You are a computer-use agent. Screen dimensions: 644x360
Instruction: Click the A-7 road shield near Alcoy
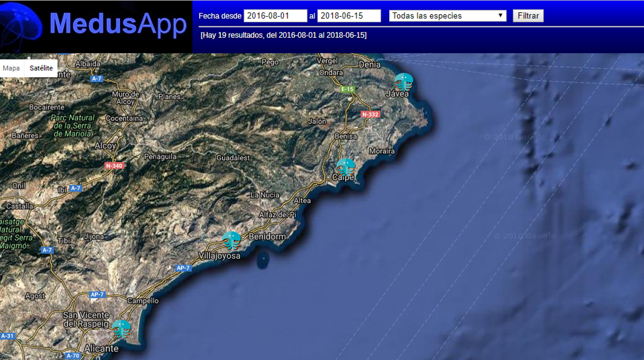click(75, 188)
